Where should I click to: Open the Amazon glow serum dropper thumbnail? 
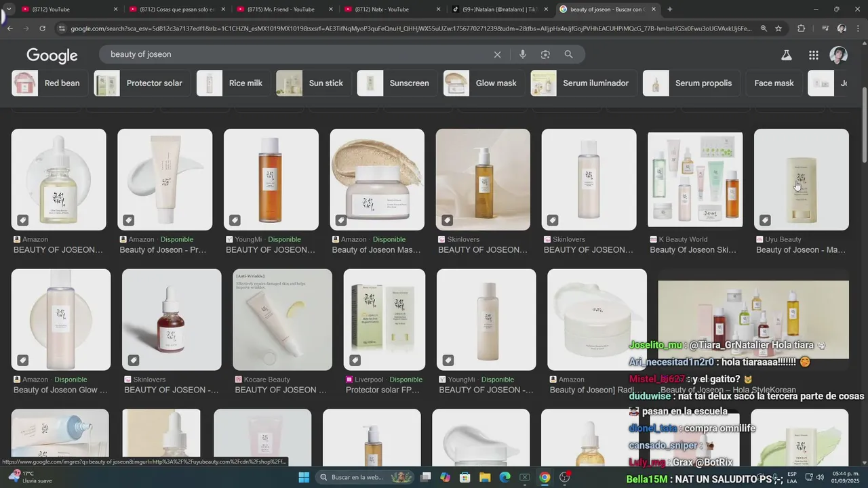coord(59,180)
